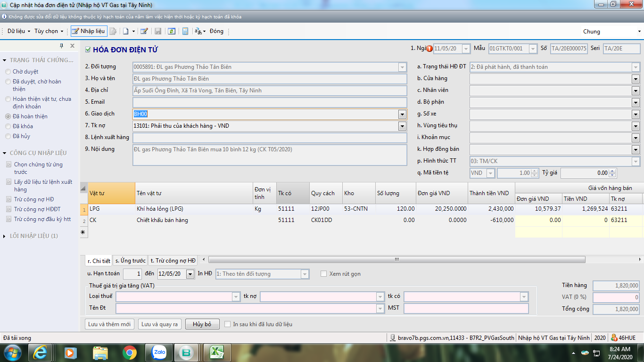Viewport: 644px width, 362px height.
Task: Select the 'Đã khóa' status radio button
Action: point(8,126)
